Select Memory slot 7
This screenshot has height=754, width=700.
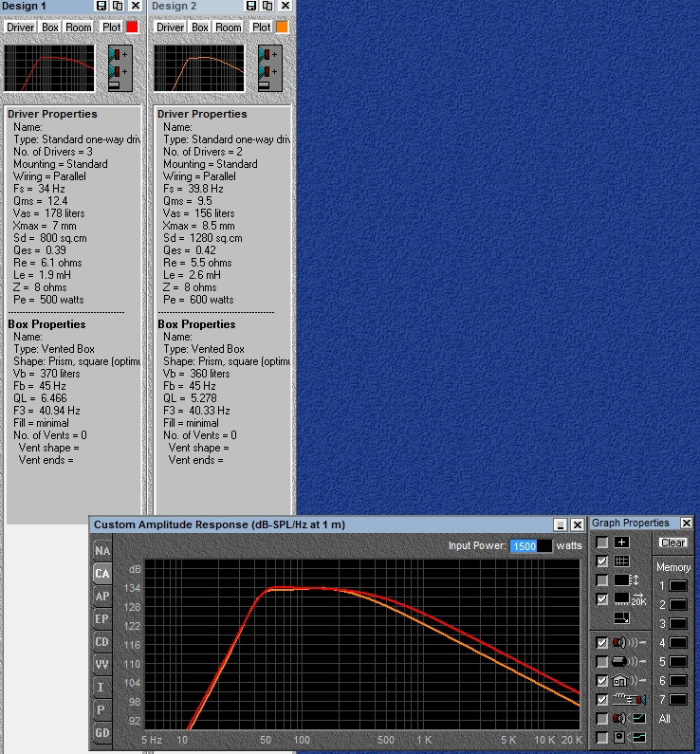pos(678,699)
